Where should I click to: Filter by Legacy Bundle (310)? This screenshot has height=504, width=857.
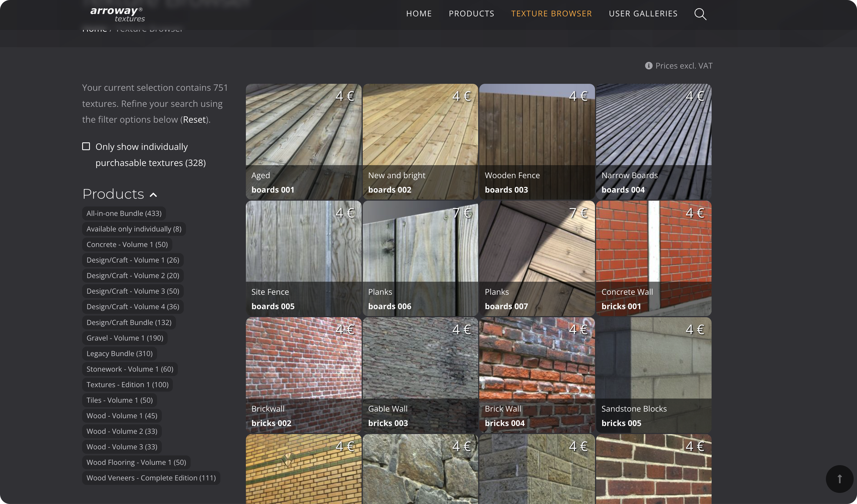(119, 354)
